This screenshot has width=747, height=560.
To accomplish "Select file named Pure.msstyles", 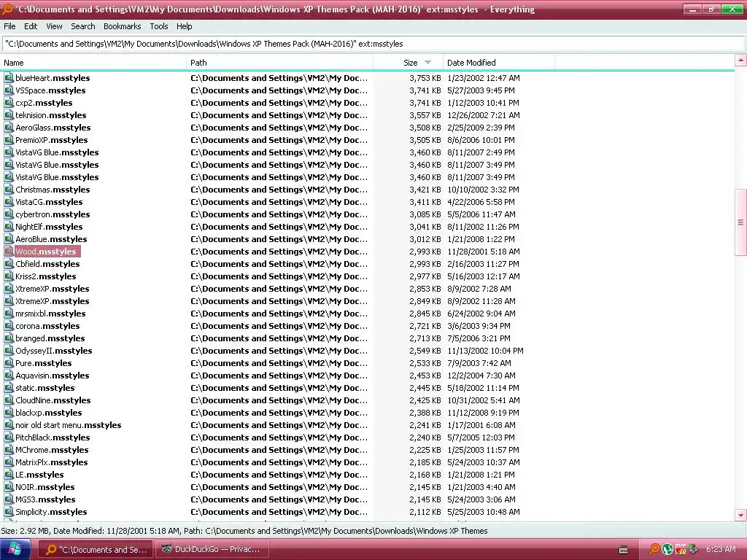I will (43, 363).
